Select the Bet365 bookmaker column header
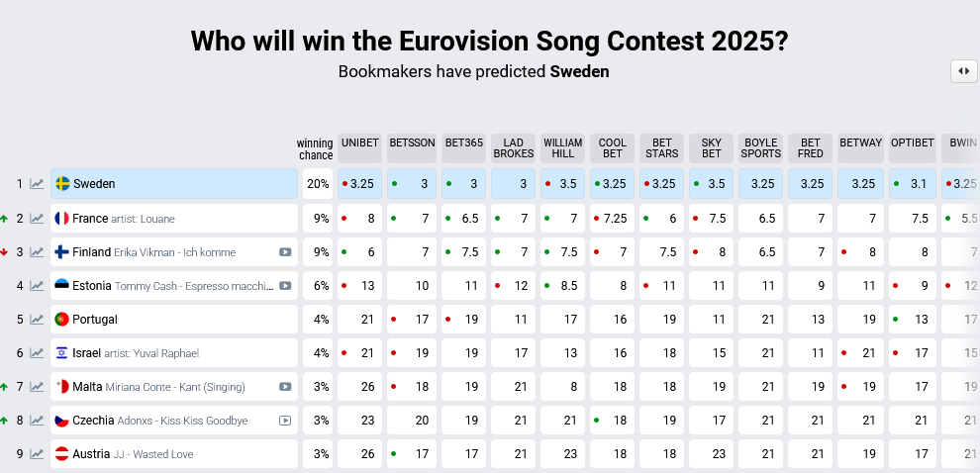The height and width of the screenshot is (473, 980). [x=463, y=143]
